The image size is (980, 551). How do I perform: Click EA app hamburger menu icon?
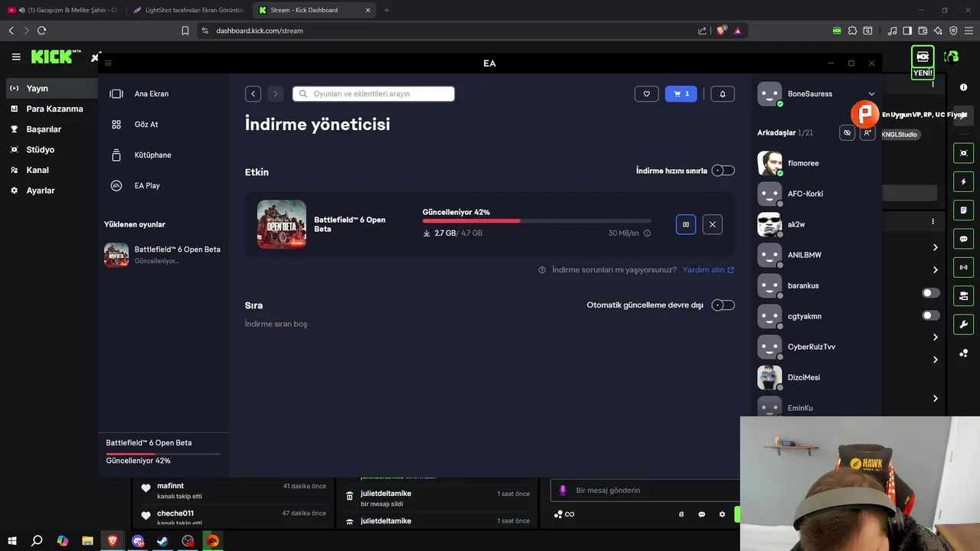coord(108,64)
